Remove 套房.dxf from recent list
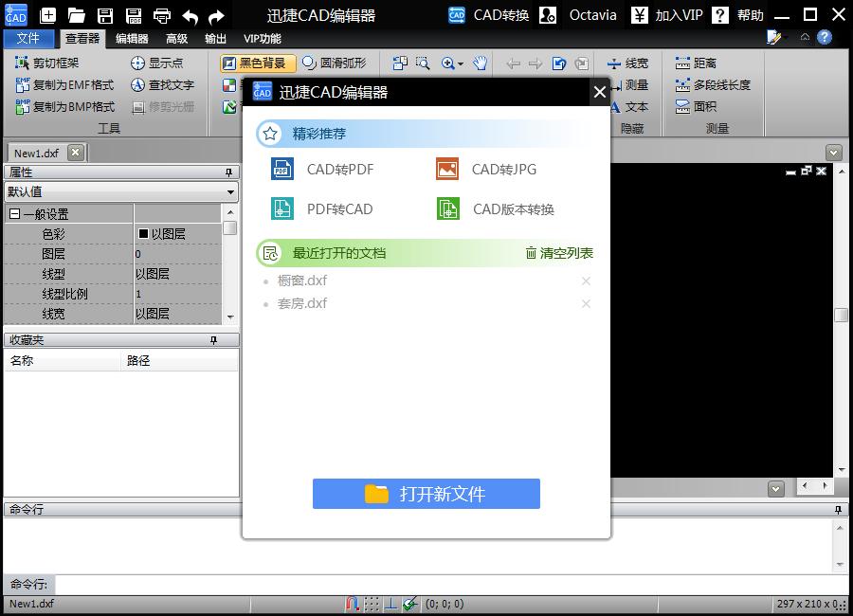This screenshot has height=616, width=853. pos(586,303)
